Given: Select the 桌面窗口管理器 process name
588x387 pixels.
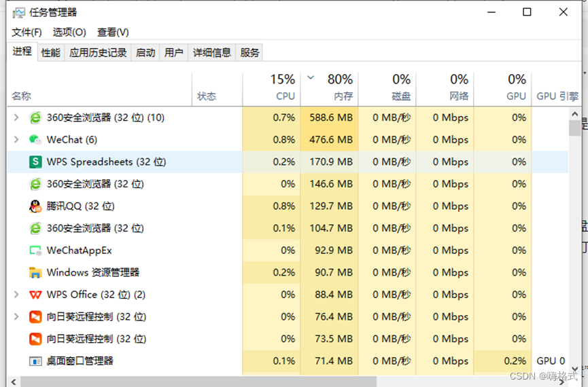Looking at the screenshot, I should (80, 361).
